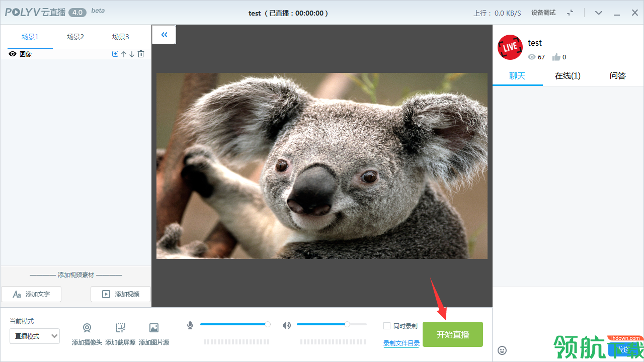Switch to compact mode via the shrink icon
Image resolution: width=644 pixels, height=362 pixels.
[x=570, y=13]
